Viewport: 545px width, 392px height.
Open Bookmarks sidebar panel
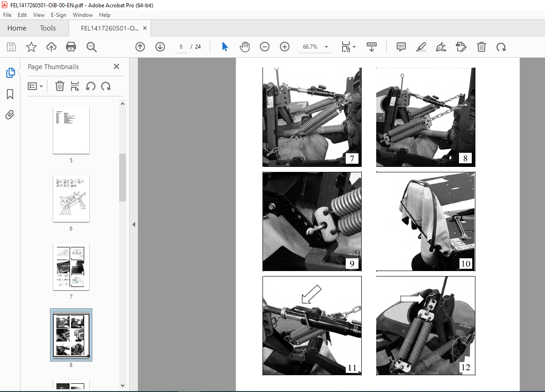coord(10,94)
